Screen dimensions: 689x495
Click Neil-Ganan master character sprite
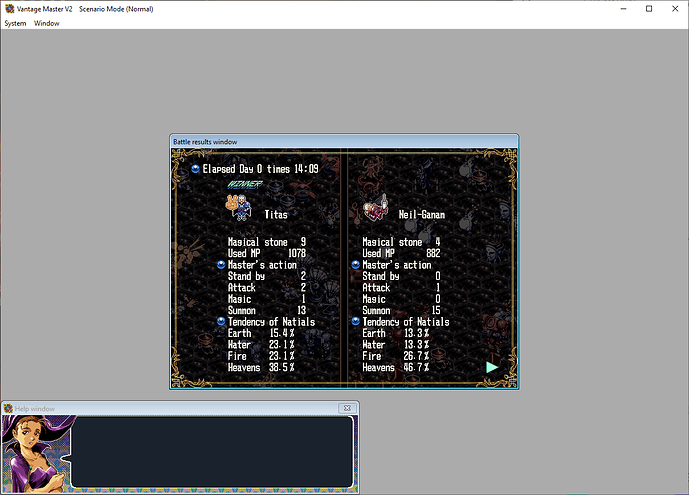click(376, 208)
